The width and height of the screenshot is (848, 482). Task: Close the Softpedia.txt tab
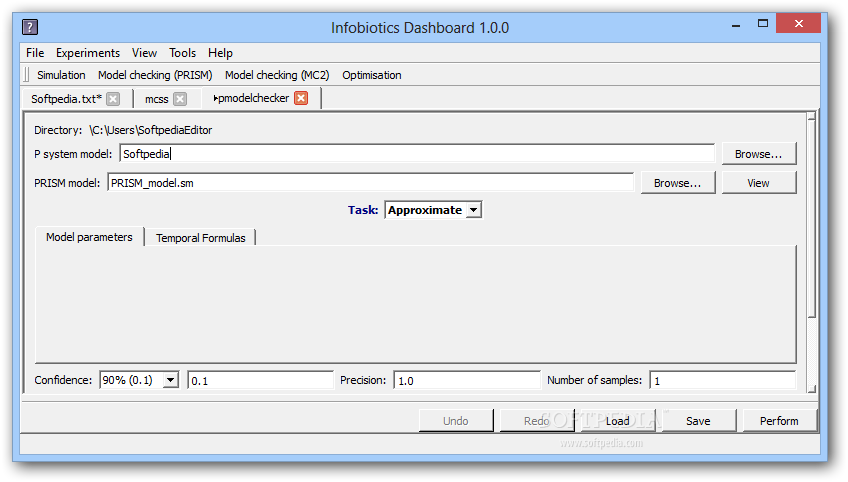coord(113,99)
